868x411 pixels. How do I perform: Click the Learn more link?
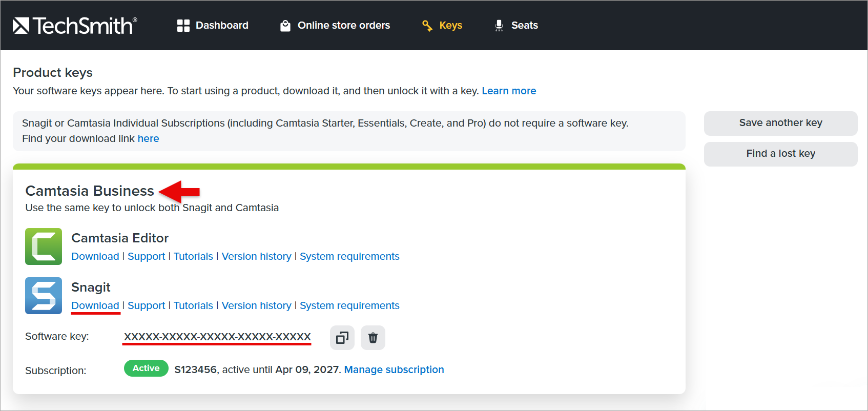pos(509,91)
